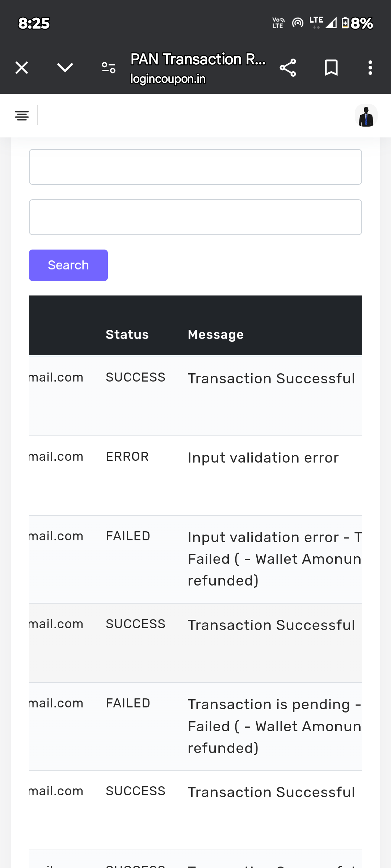Tap the logincoupon.in URL text

pos(168,79)
